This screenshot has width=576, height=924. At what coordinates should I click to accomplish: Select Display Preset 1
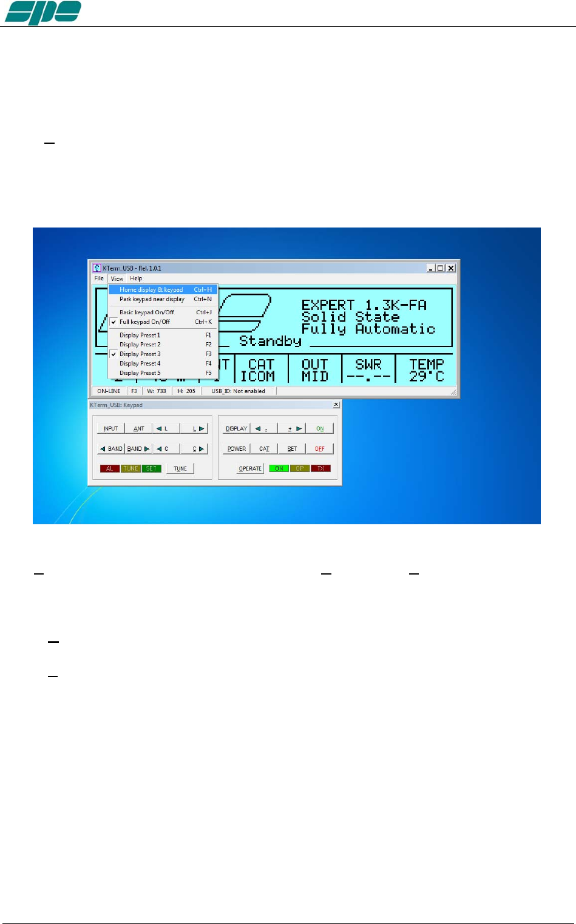[163, 335]
